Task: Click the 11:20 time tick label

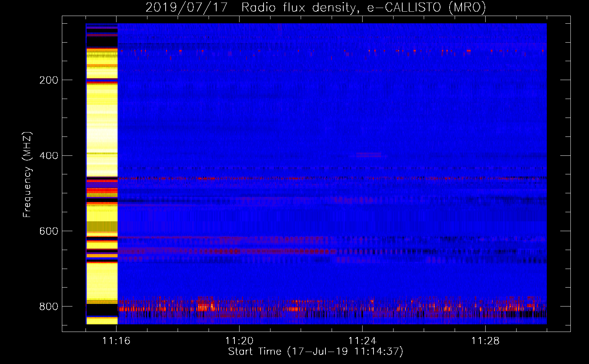Action: click(239, 341)
